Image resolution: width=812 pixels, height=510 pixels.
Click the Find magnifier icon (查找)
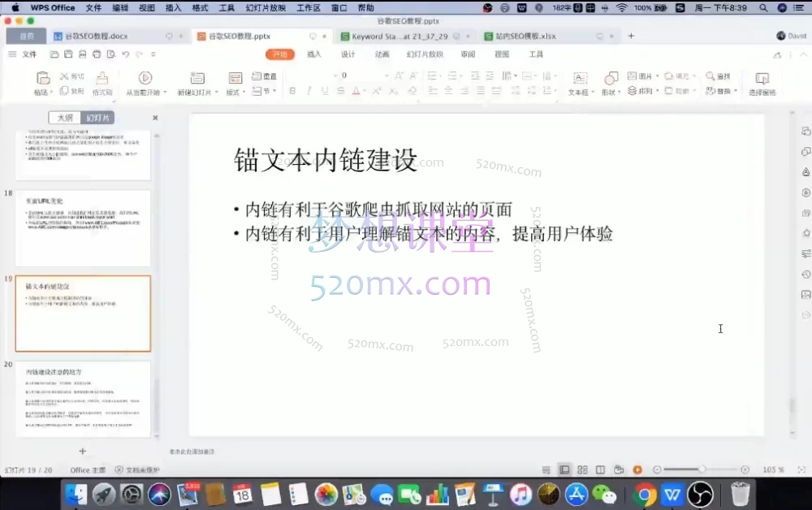click(710, 76)
